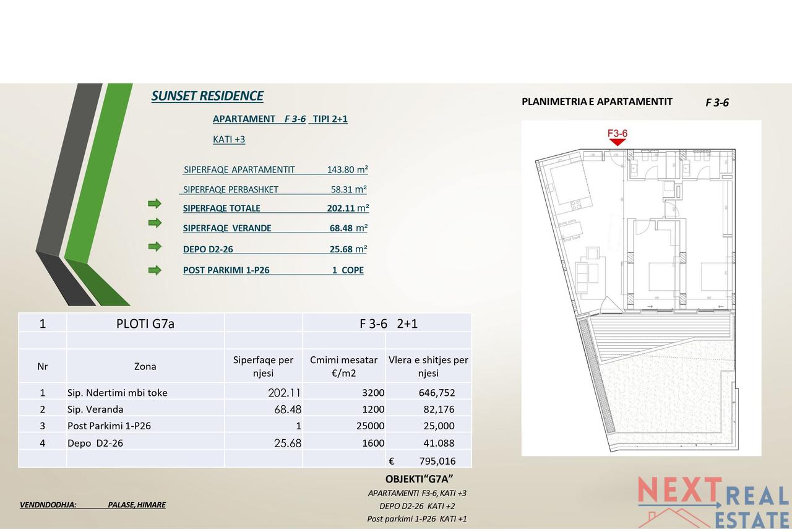Click the 'SIPERFAQE APARTAMENTIT' label
The image size is (792, 532).
[239, 169]
